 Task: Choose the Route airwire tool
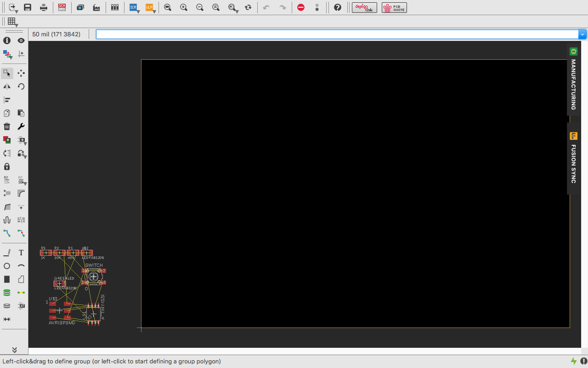(x=7, y=233)
